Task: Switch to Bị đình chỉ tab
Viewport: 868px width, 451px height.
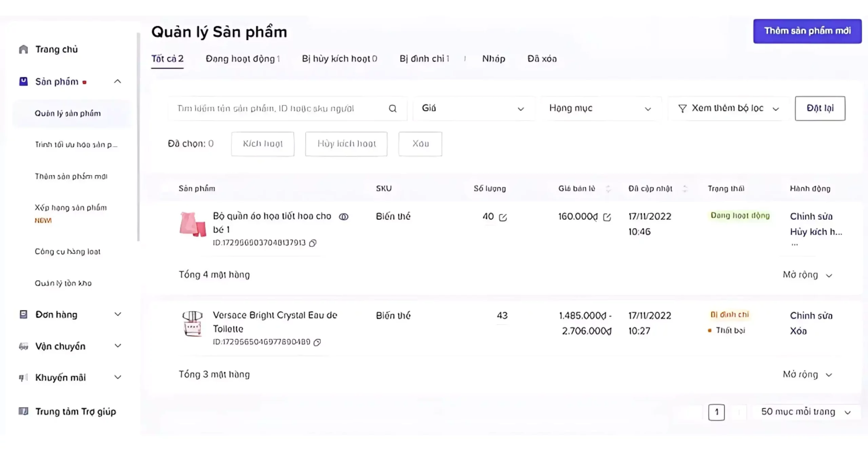Action: (x=424, y=59)
